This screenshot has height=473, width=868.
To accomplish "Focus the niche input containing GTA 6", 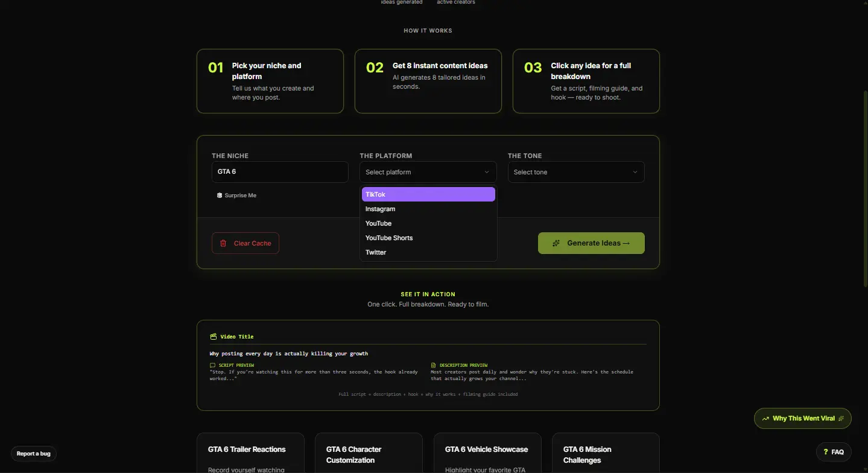I will 280,172.
